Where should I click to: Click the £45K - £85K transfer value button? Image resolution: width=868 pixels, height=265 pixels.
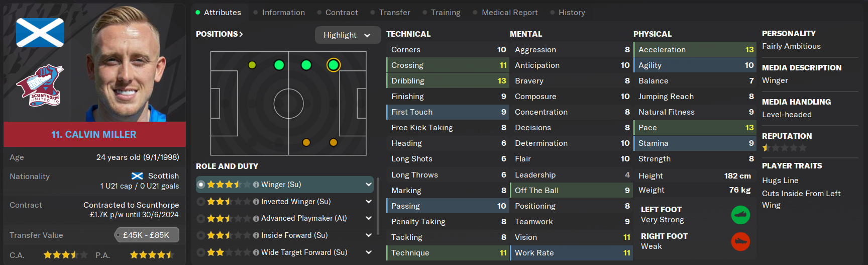[x=146, y=235]
